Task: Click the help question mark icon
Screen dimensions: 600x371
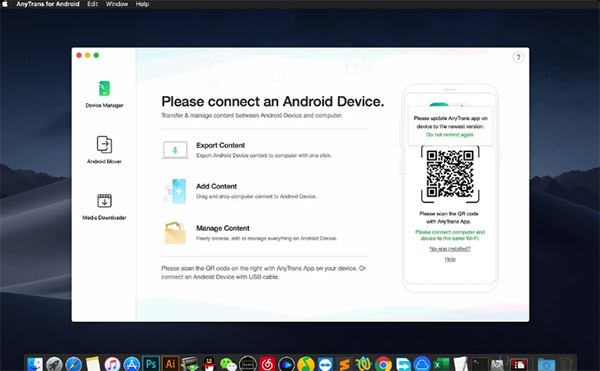Action: click(518, 57)
